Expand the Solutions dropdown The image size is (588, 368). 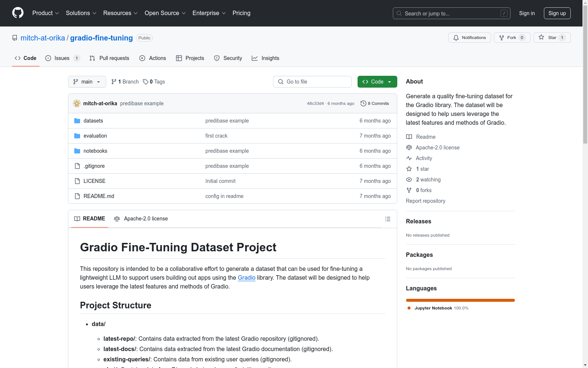point(81,13)
